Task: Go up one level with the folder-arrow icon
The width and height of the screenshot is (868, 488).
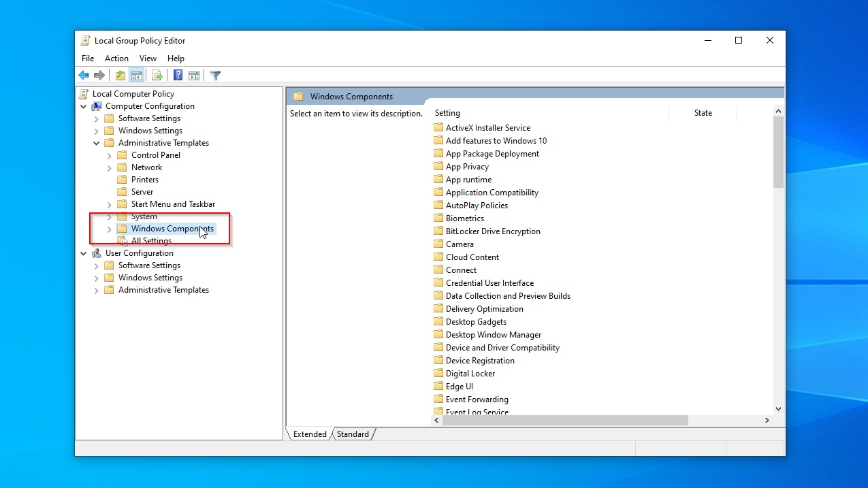Action: 120,76
